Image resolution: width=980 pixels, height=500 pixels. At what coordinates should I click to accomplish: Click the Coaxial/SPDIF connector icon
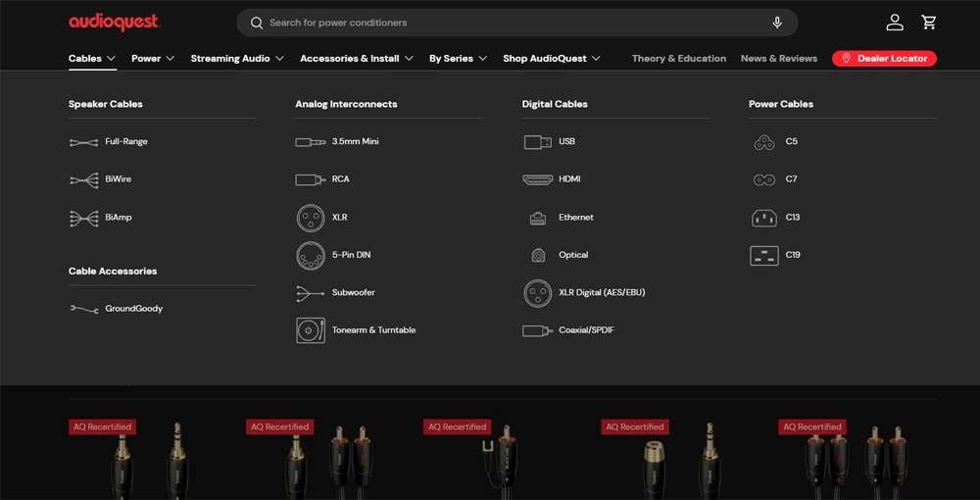[x=537, y=330]
